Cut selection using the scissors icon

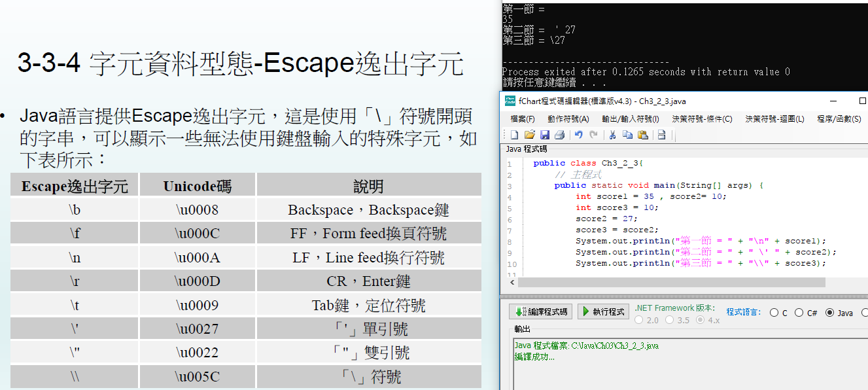(x=612, y=135)
